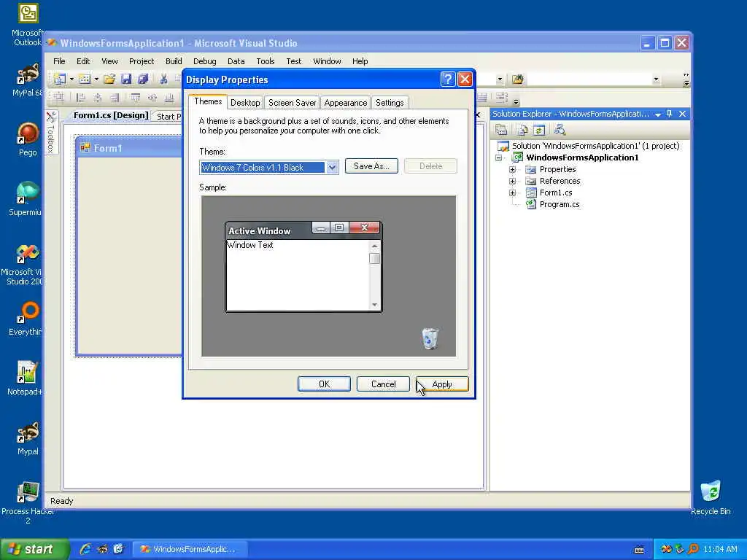Viewport: 747px width, 560px height.
Task: Open the Build menu
Action: (x=174, y=61)
